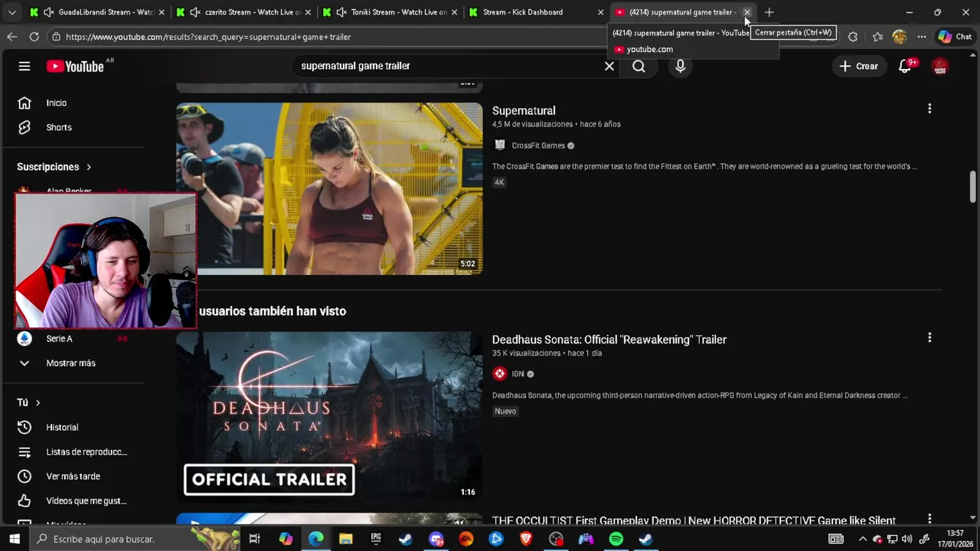Open Deadhaus Sonata Reawakening Trailer title
Screen dimensions: 980x551
[x=609, y=340]
